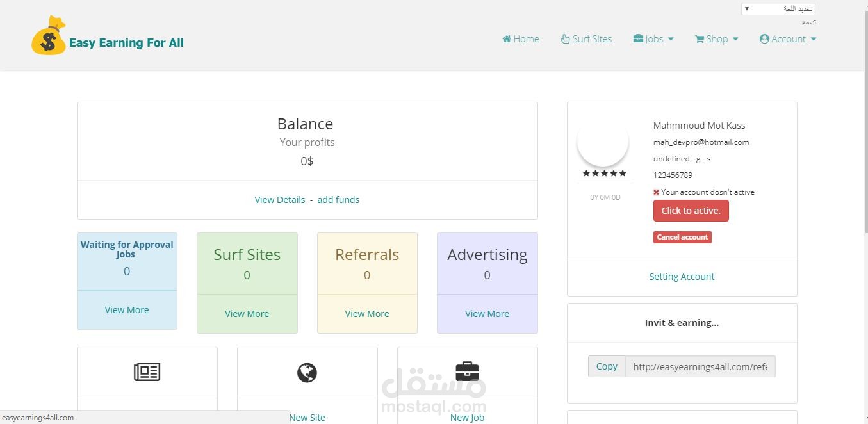
Task: Click the red Click to active button
Action: [x=691, y=211]
